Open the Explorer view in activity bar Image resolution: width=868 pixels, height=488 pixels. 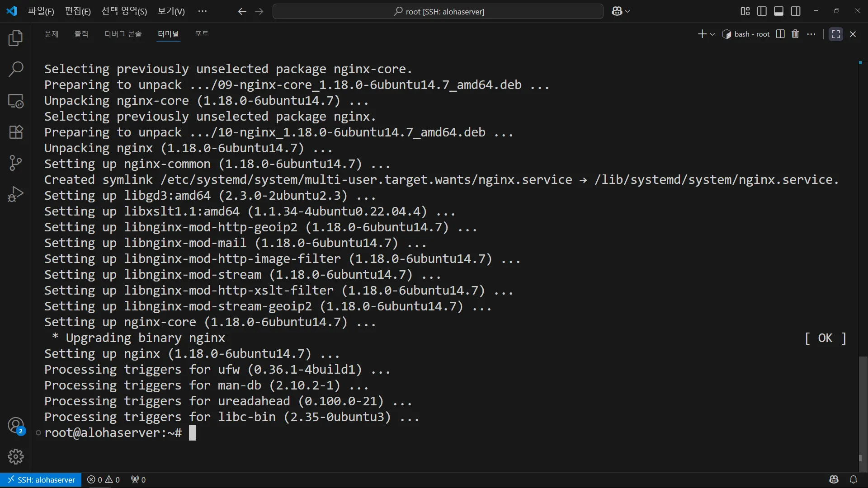click(16, 38)
